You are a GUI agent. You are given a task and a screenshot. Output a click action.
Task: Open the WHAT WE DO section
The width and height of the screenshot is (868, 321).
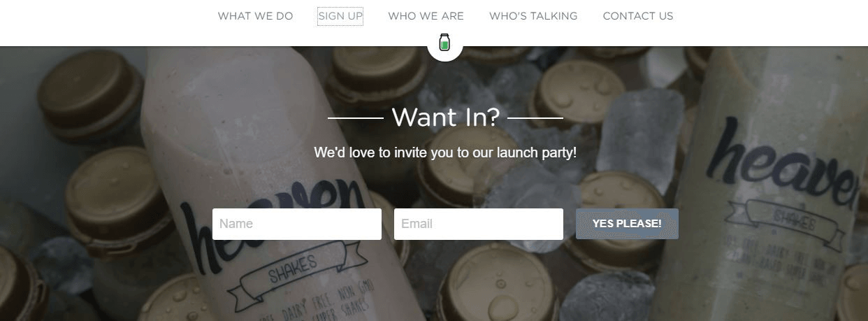coord(255,16)
